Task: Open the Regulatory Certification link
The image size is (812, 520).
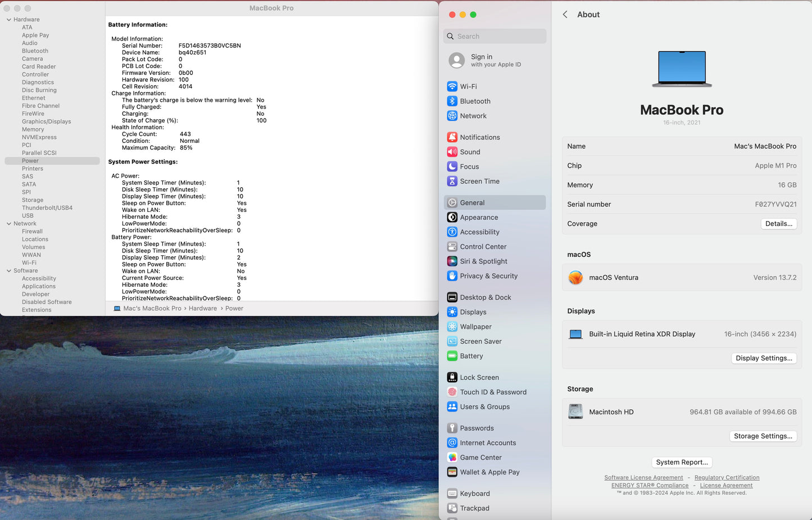Action: pyautogui.click(x=727, y=478)
